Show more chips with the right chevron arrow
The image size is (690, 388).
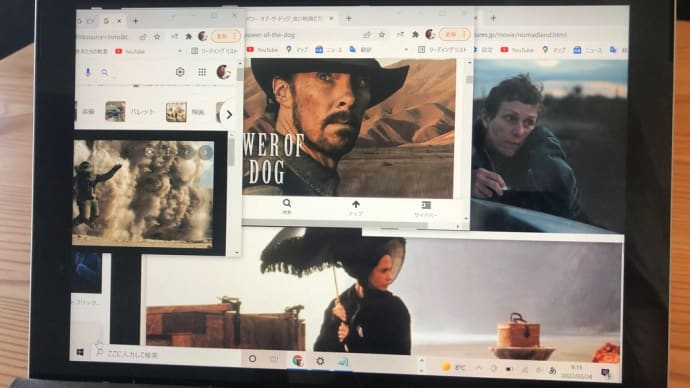[229, 114]
